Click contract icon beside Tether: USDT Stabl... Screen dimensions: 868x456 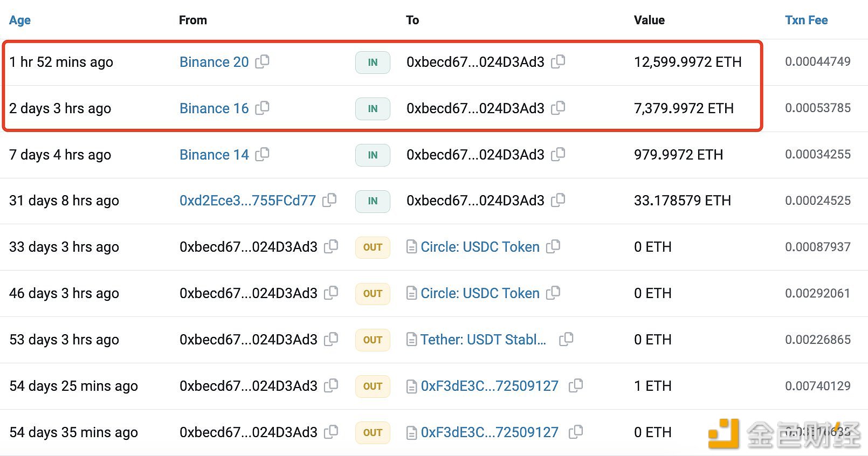(x=411, y=340)
